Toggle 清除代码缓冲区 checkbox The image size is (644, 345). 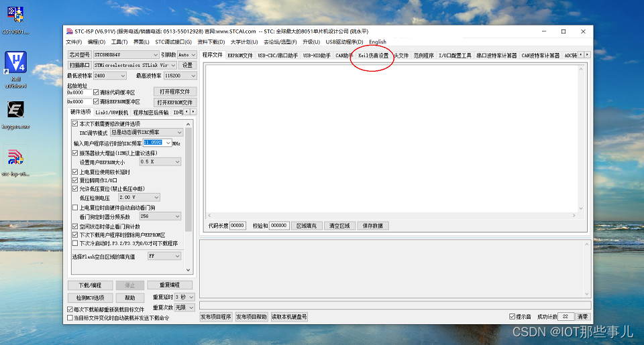pos(96,92)
